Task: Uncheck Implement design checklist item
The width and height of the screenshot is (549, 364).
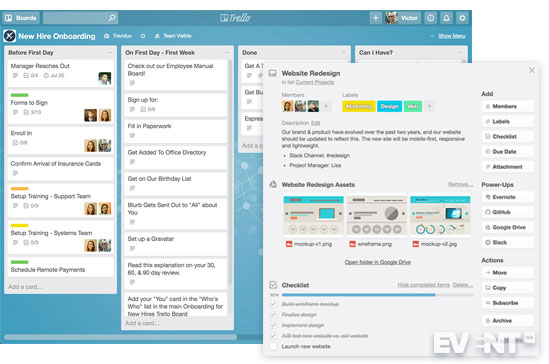Action: click(273, 325)
